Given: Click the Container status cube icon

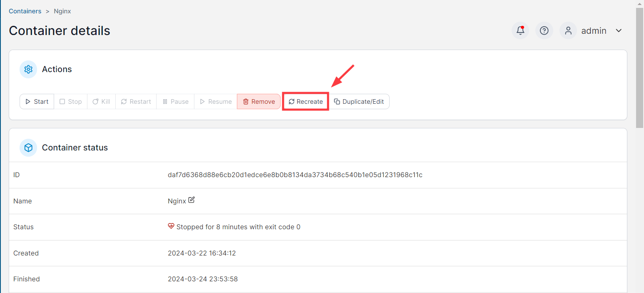Looking at the screenshot, I should 28,148.
